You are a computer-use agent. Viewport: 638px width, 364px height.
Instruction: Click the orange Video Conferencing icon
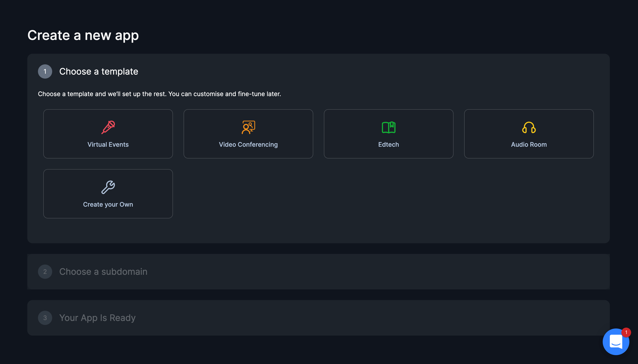pos(248,127)
